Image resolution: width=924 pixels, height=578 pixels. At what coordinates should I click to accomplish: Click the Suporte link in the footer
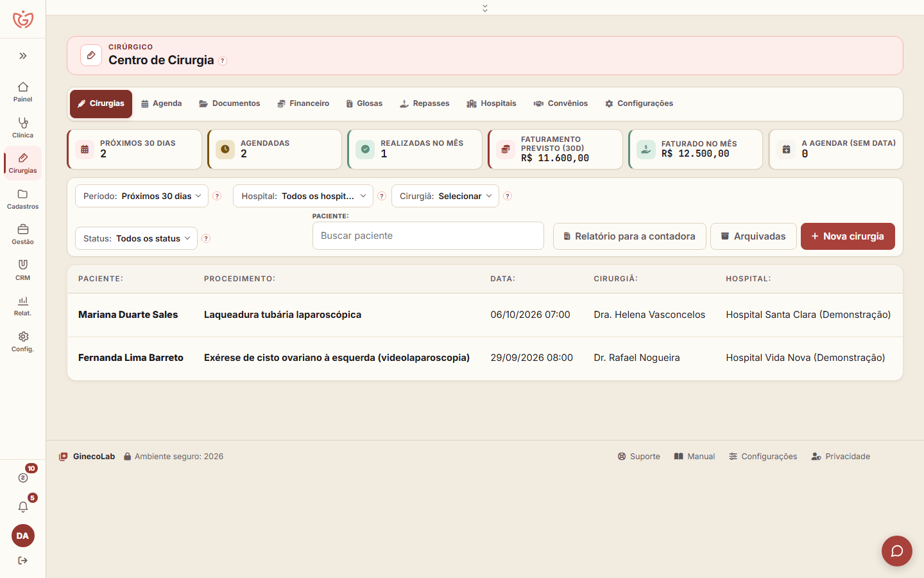point(639,457)
